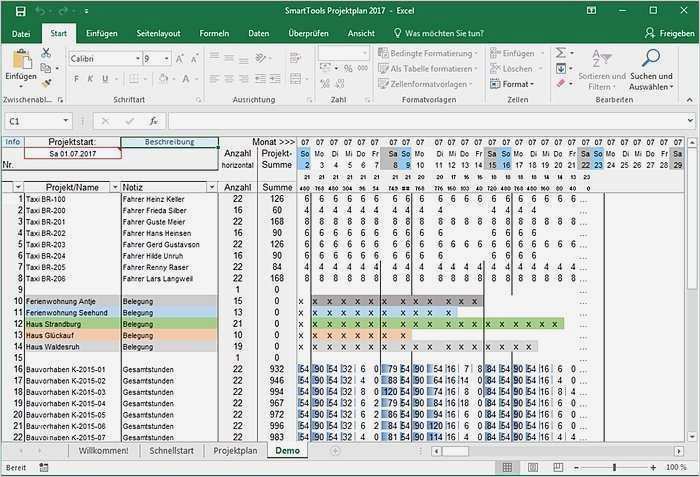The width and height of the screenshot is (700, 477).
Task: Click the Undo arrow in title bar
Action: point(40,11)
